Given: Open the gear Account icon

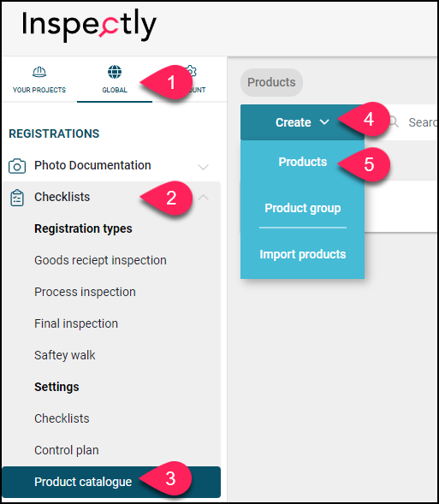Looking at the screenshot, I should point(191,71).
